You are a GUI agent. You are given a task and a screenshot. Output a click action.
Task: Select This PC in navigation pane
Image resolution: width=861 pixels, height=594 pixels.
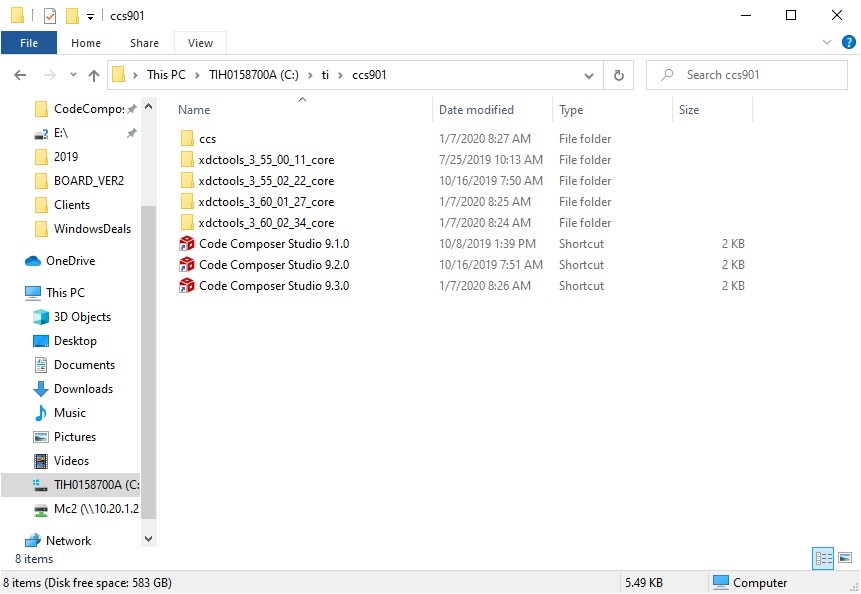pos(55,293)
